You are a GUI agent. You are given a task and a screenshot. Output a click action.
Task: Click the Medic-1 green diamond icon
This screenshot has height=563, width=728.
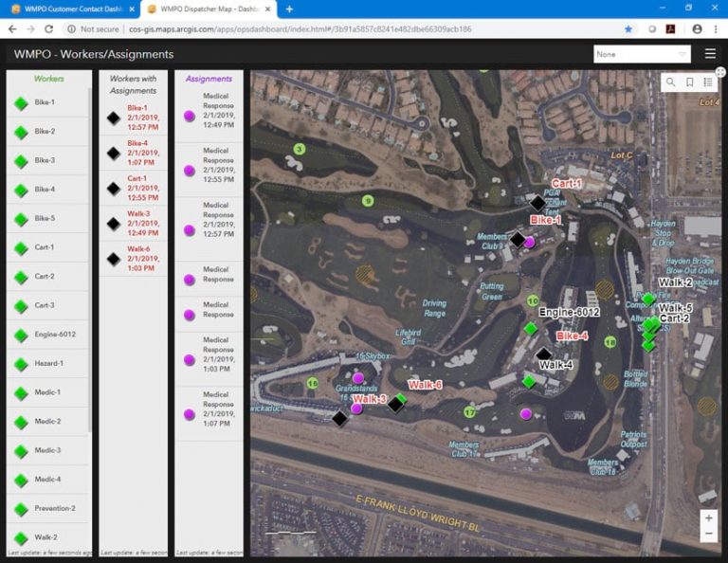tap(21, 393)
